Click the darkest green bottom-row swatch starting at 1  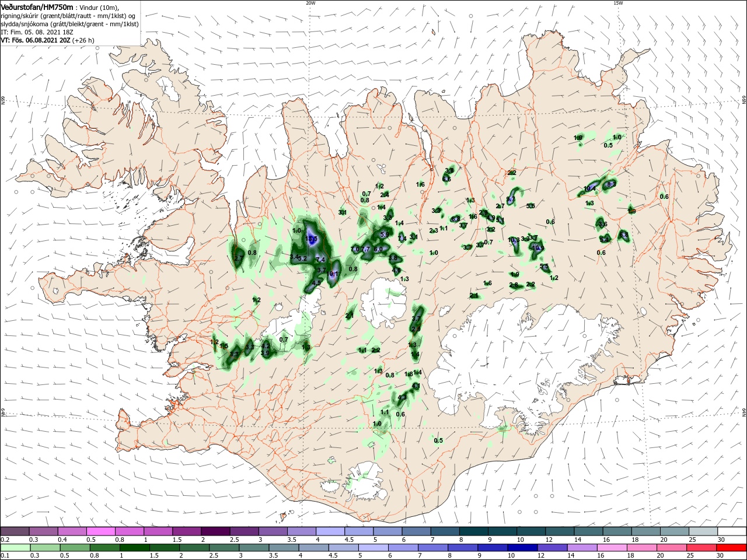click(x=135, y=548)
